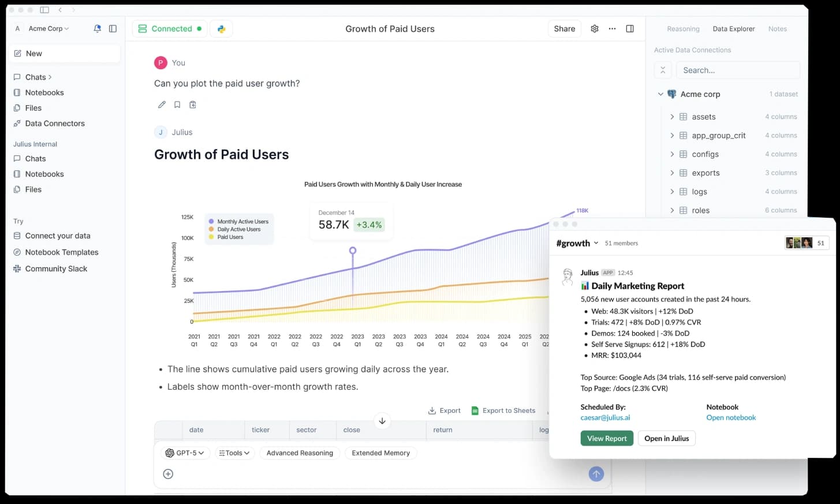Expand the app_group_crit table
The image size is (840, 504).
click(x=672, y=136)
